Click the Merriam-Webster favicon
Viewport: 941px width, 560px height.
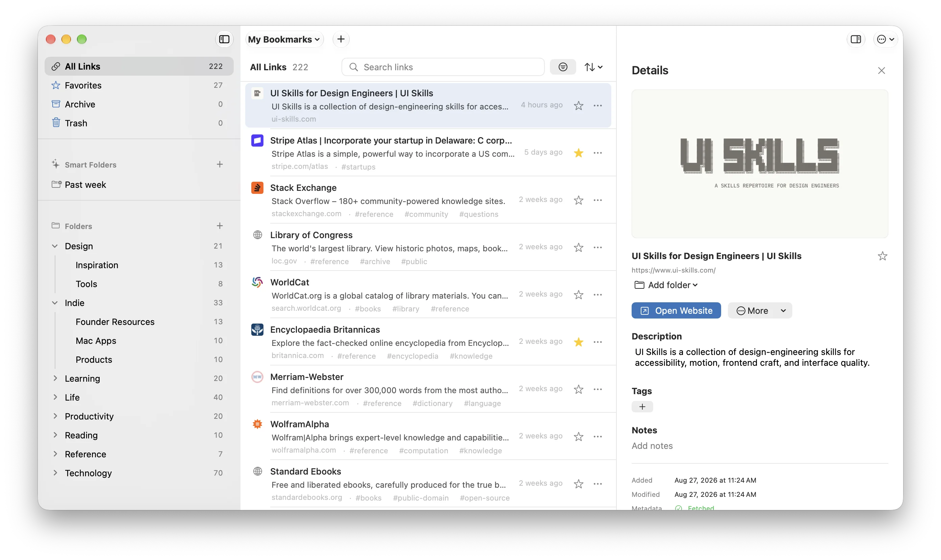(x=257, y=377)
